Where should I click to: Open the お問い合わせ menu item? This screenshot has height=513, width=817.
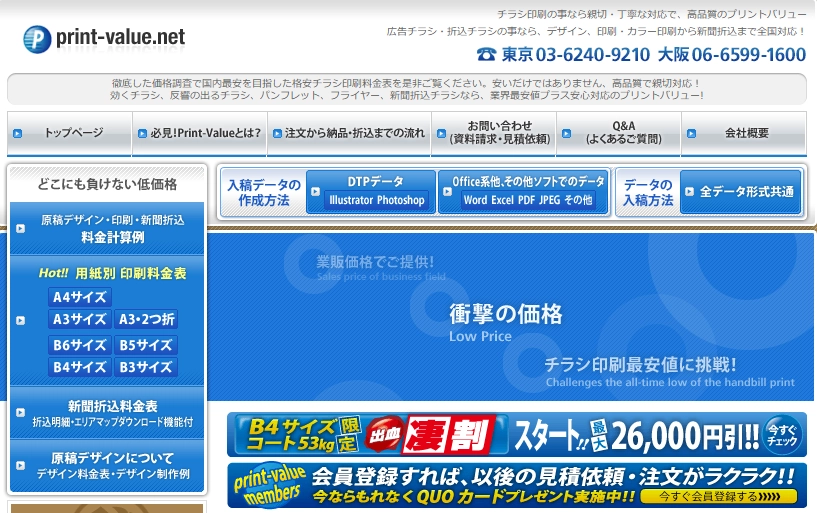494,133
